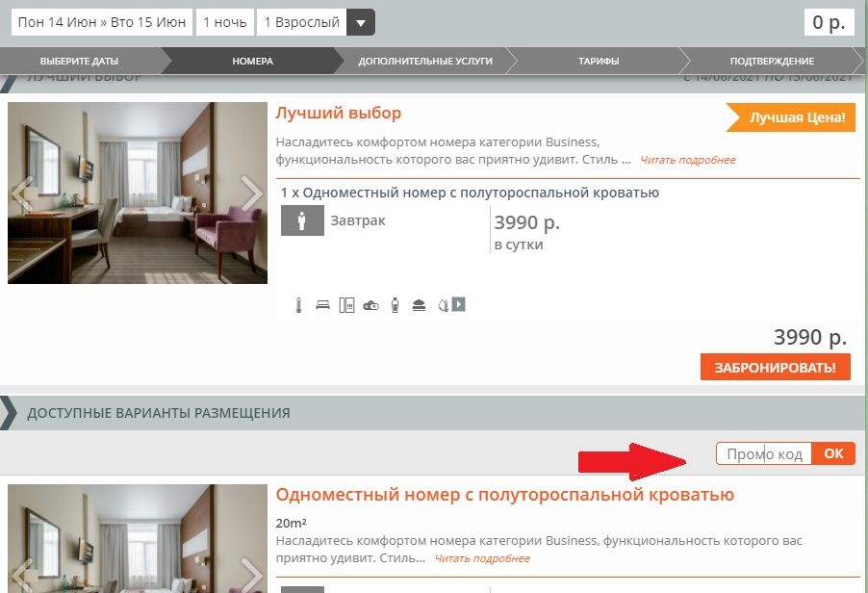
Task: Click the 1 x Одноместный номер line
Action: click(x=470, y=193)
